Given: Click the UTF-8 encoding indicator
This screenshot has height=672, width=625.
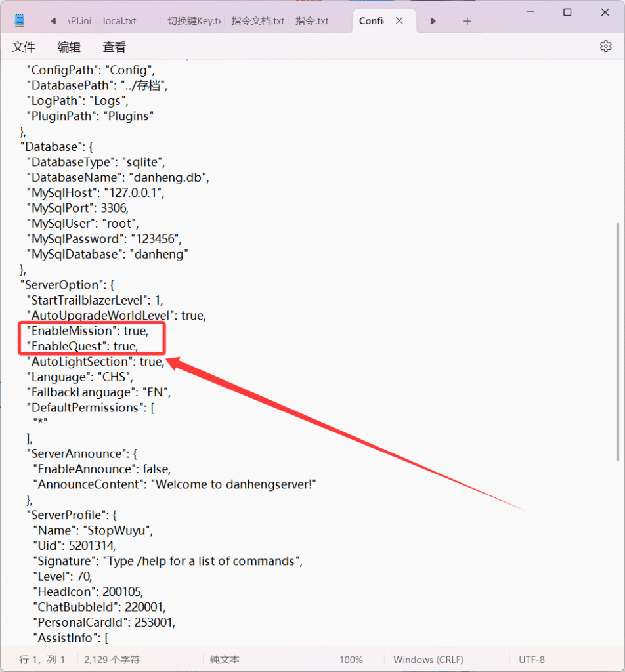Looking at the screenshot, I should pyautogui.click(x=532, y=660).
